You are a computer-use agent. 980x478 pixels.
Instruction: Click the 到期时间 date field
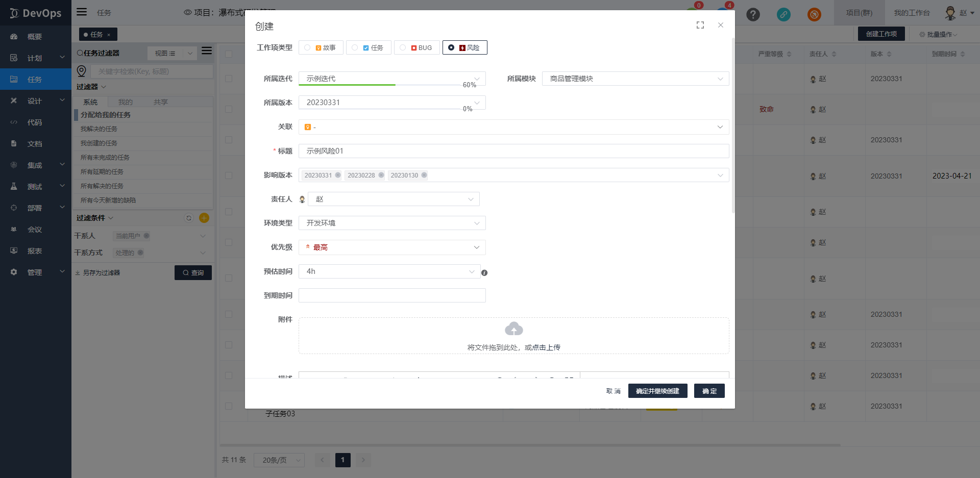tap(392, 295)
